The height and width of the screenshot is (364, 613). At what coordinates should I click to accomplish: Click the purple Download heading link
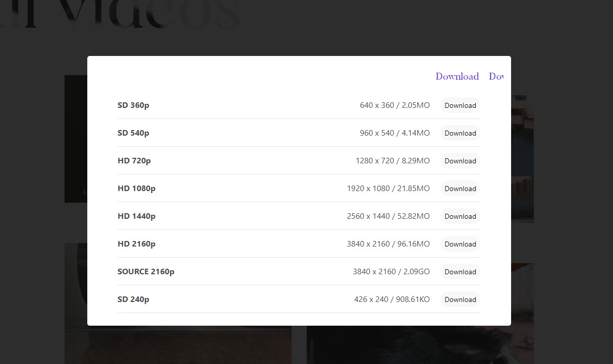tap(457, 77)
